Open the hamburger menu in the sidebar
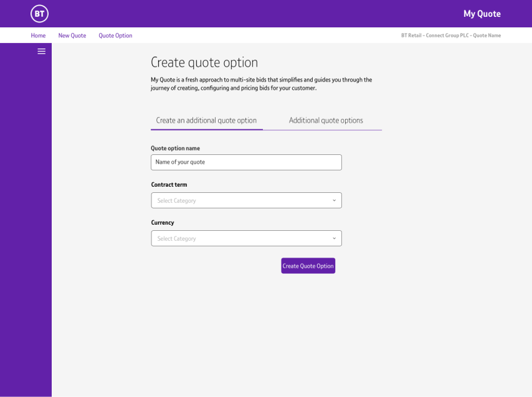The height and width of the screenshot is (397, 532). tap(42, 52)
